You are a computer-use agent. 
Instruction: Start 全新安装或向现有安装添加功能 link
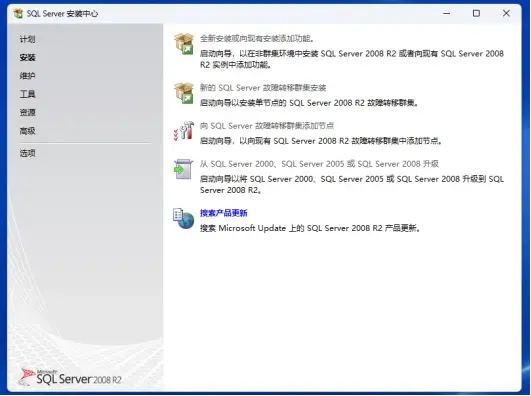pyautogui.click(x=257, y=39)
